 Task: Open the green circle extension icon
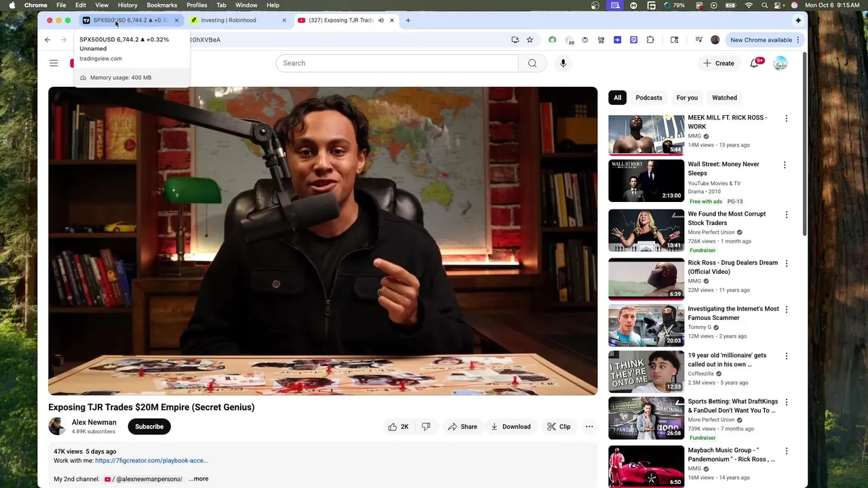point(552,40)
